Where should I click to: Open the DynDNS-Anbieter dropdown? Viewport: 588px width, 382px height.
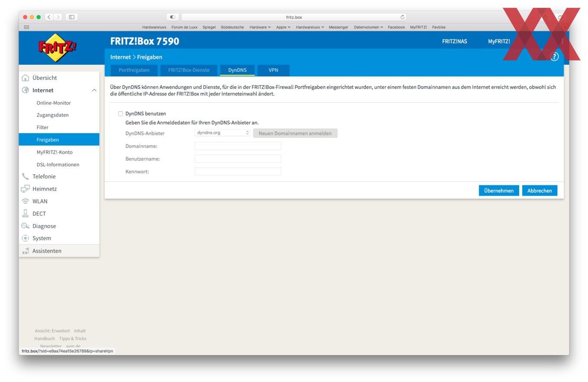222,133
